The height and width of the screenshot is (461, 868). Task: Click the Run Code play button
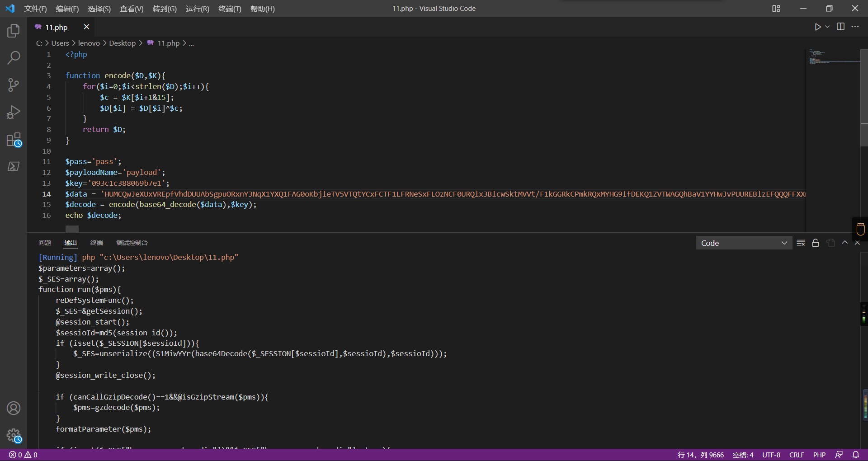(x=817, y=27)
